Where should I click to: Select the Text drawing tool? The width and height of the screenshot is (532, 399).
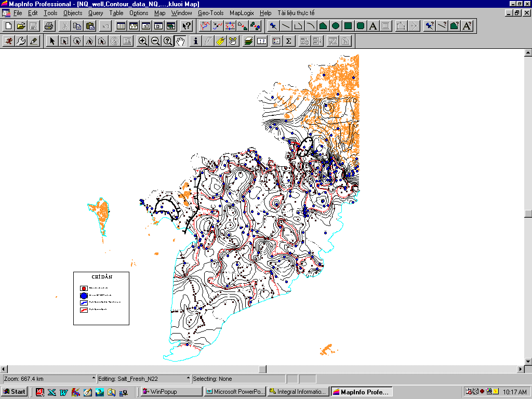[373, 25]
